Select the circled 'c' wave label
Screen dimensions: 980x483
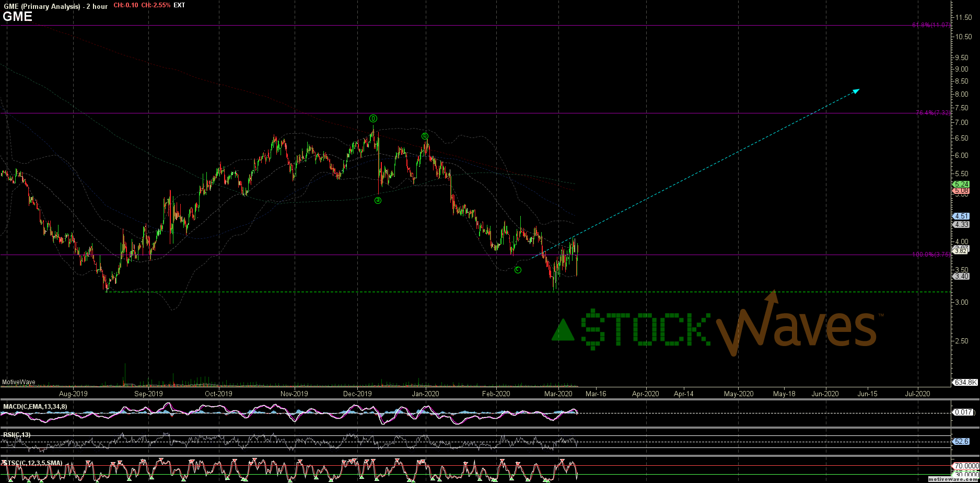click(x=518, y=270)
